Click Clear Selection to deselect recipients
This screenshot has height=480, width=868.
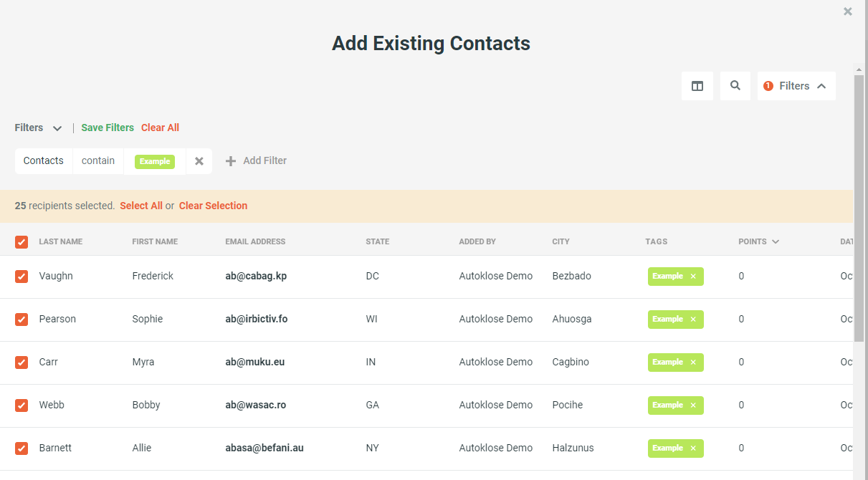213,206
